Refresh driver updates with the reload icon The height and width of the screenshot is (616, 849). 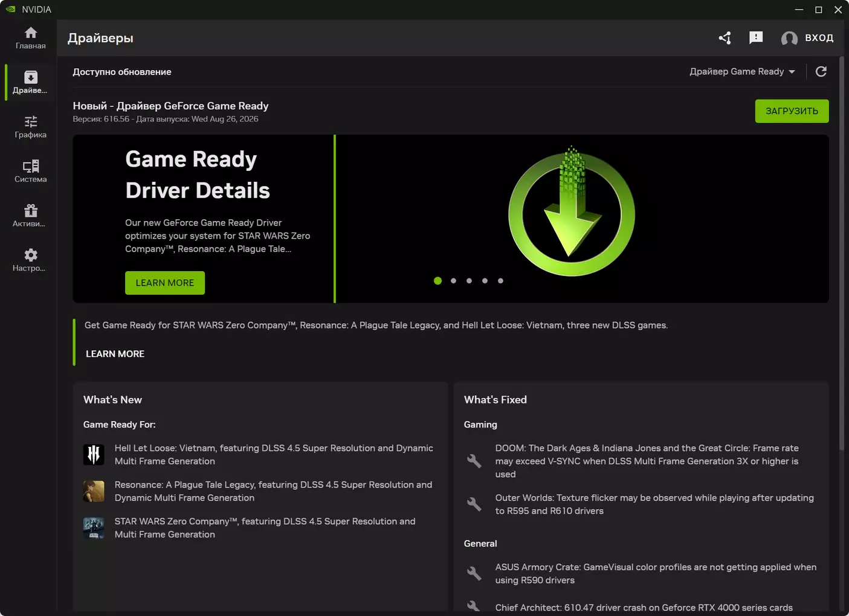pyautogui.click(x=821, y=72)
